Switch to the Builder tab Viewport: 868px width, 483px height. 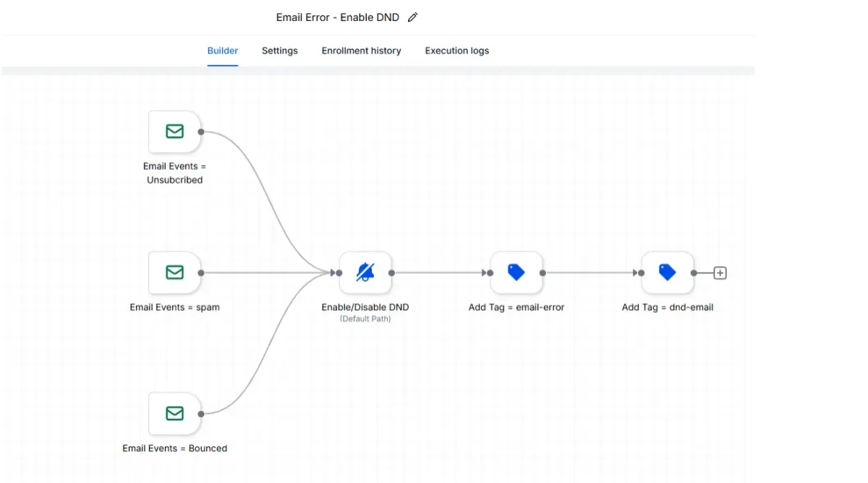point(223,51)
